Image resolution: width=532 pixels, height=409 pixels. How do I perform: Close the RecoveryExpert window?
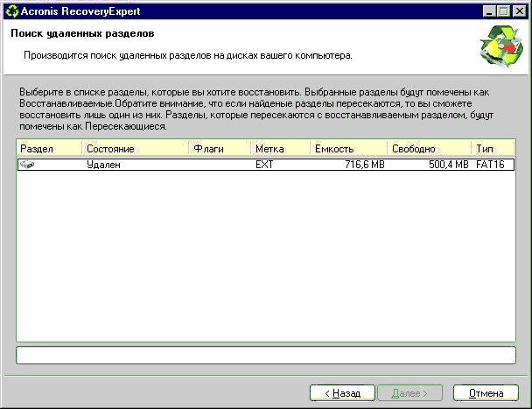tap(519, 11)
